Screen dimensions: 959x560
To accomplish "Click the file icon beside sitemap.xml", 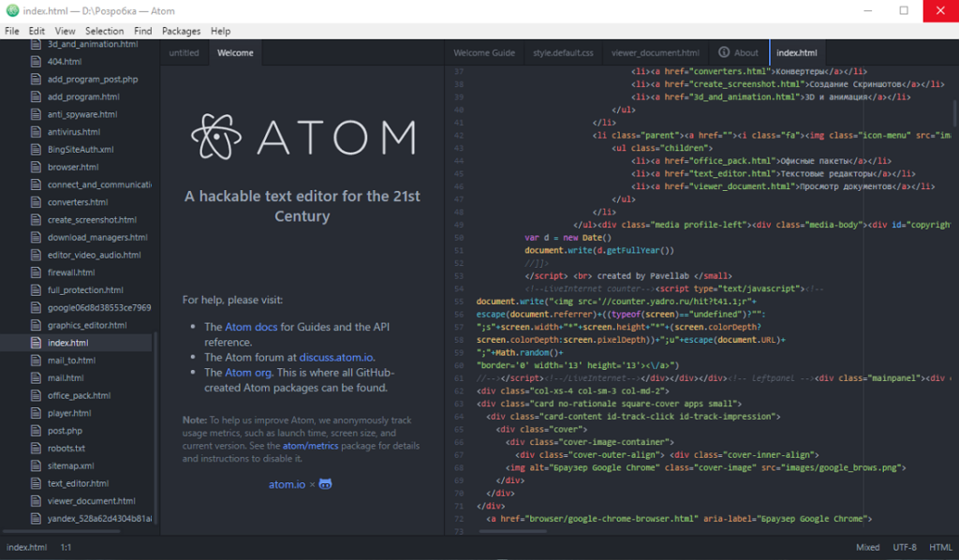I will [37, 465].
